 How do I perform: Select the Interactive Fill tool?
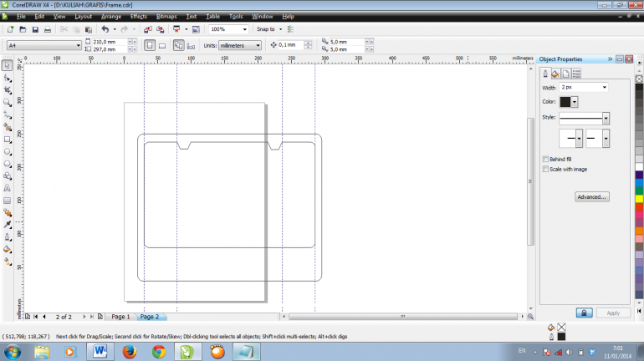[x=7, y=262]
